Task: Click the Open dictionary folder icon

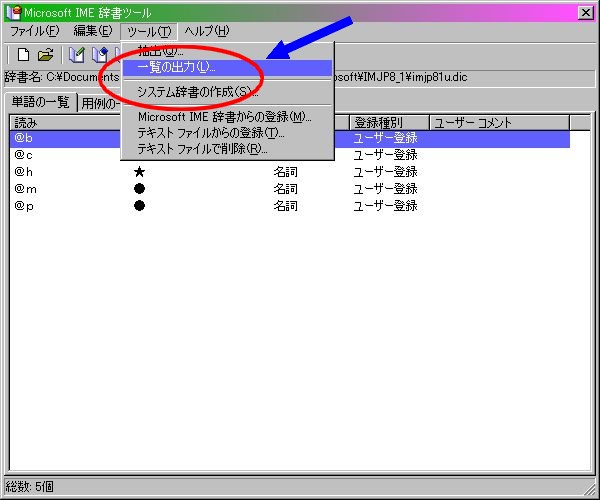Action: click(46, 55)
